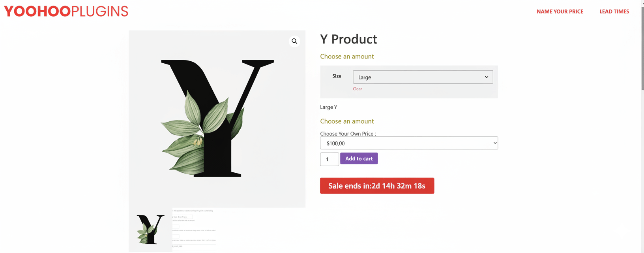Click the red Sale ends countdown banner
The height and width of the screenshot is (253, 644).
click(377, 185)
